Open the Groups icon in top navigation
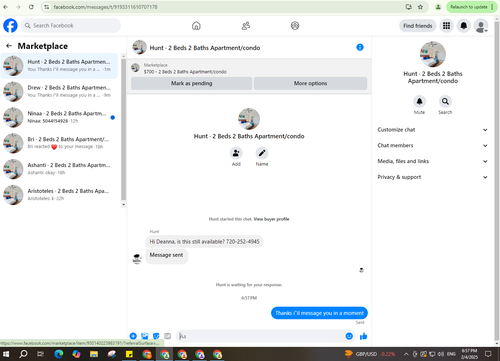 295,26
